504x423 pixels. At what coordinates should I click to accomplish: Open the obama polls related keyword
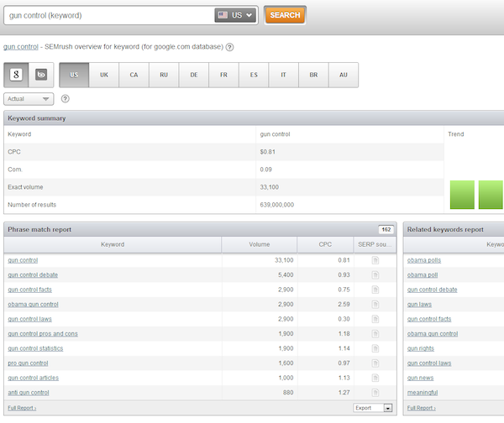(x=424, y=260)
